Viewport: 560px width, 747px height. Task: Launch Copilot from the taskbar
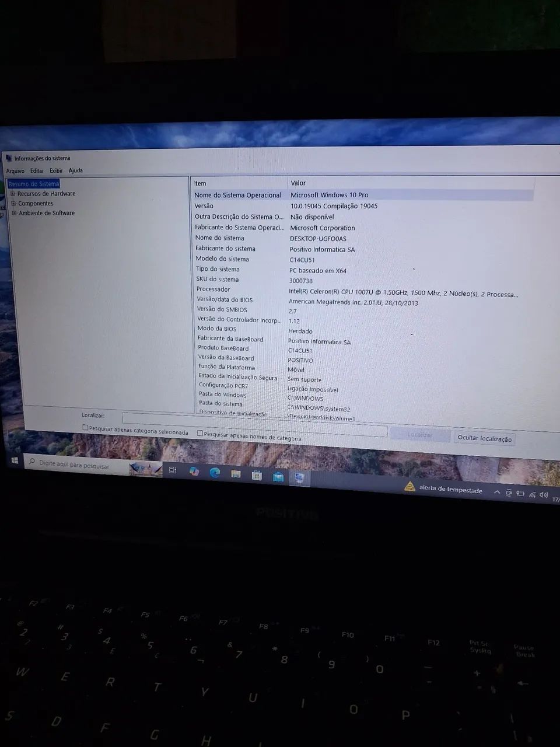tap(194, 472)
